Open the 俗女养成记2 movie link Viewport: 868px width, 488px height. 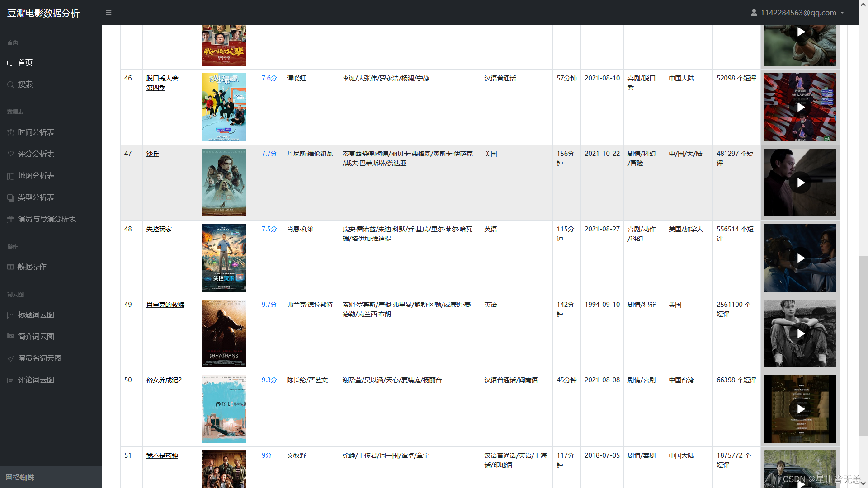tap(164, 380)
